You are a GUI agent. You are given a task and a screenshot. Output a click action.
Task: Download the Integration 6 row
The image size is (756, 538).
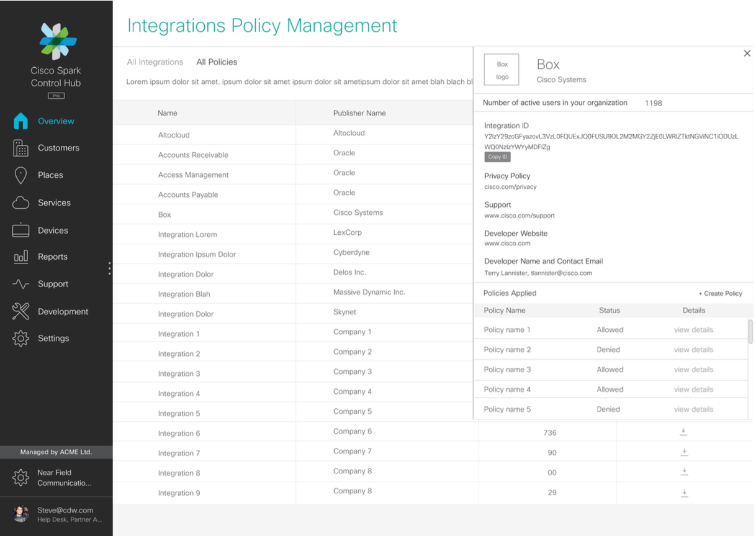(684, 432)
